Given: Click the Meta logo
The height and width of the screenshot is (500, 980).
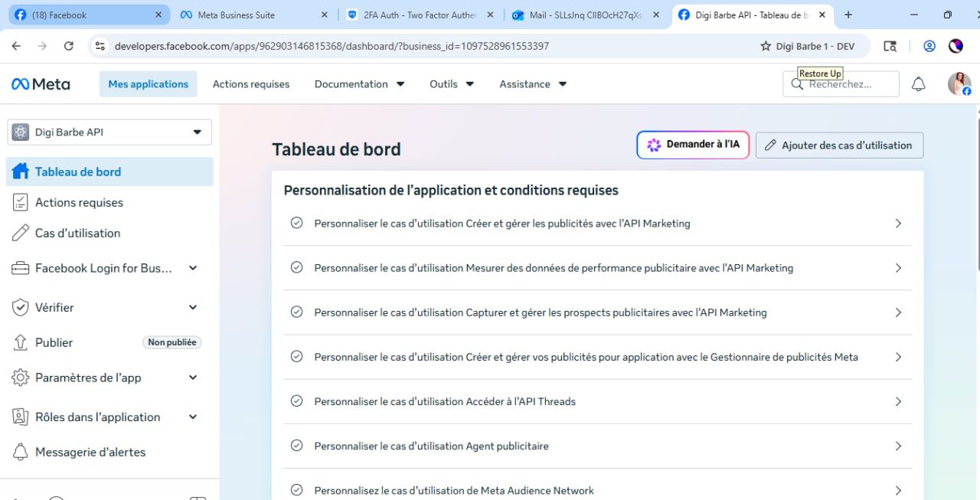Looking at the screenshot, I should [41, 84].
